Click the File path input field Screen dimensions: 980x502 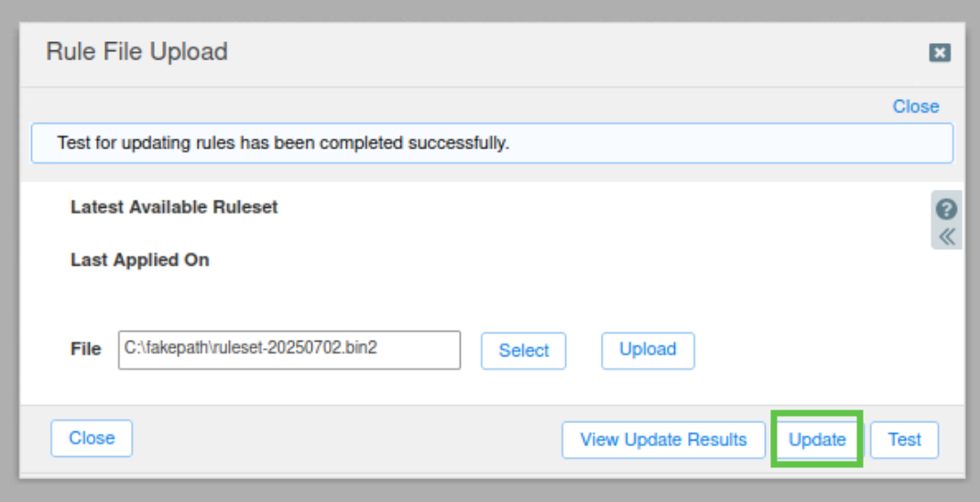pyautogui.click(x=289, y=350)
